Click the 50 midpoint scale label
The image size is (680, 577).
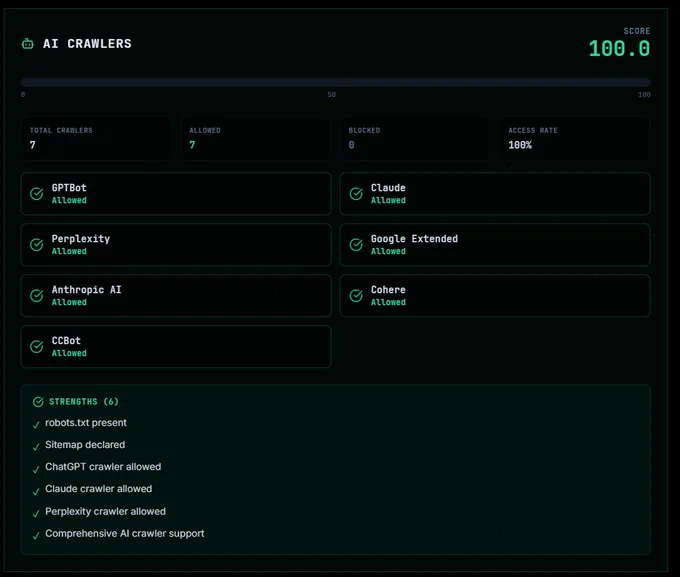point(332,95)
